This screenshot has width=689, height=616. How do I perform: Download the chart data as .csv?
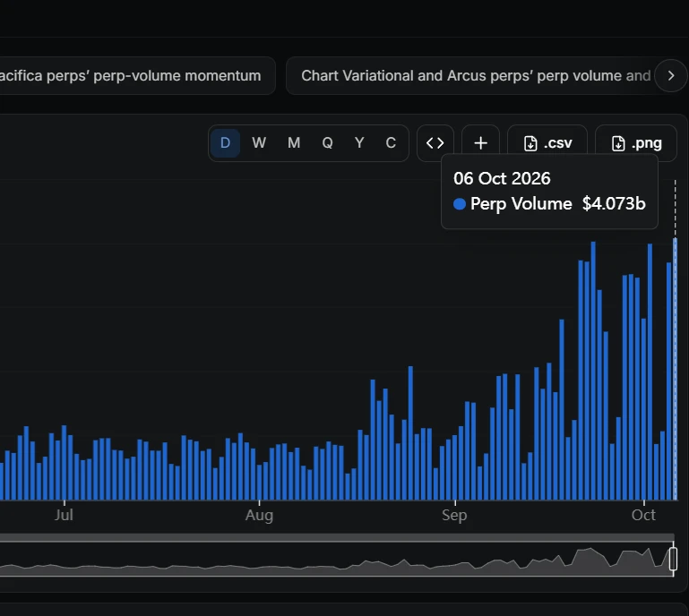click(547, 143)
